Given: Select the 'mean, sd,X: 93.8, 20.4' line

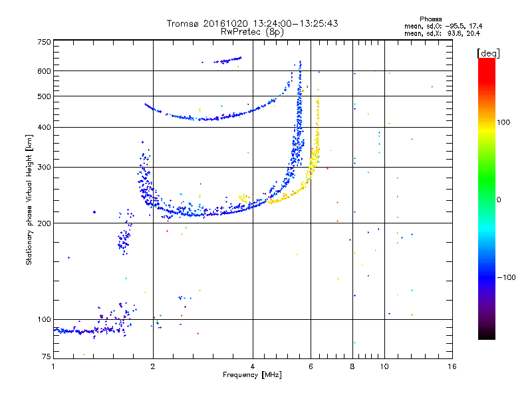Looking at the screenshot, I should 442,34.
